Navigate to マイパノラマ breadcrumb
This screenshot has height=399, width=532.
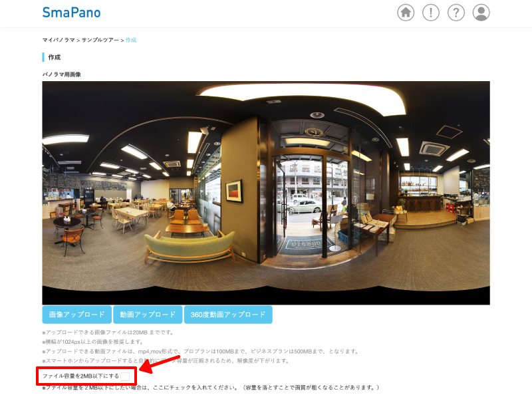(x=59, y=41)
